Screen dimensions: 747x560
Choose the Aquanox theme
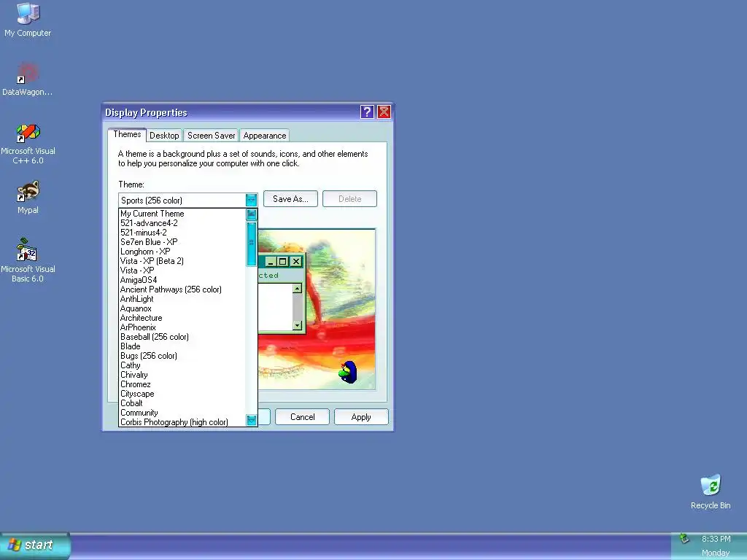click(182, 308)
